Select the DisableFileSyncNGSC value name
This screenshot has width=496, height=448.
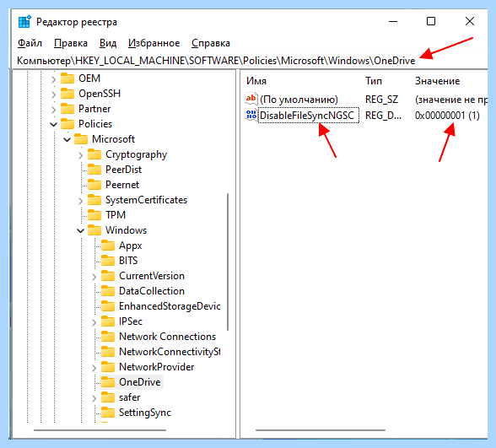coord(308,115)
